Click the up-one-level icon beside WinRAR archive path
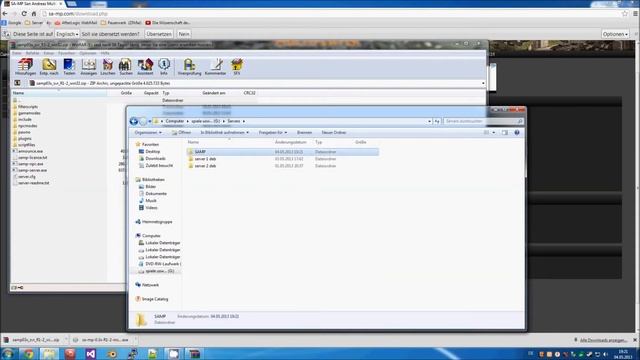This screenshot has height=360, width=640. point(17,83)
